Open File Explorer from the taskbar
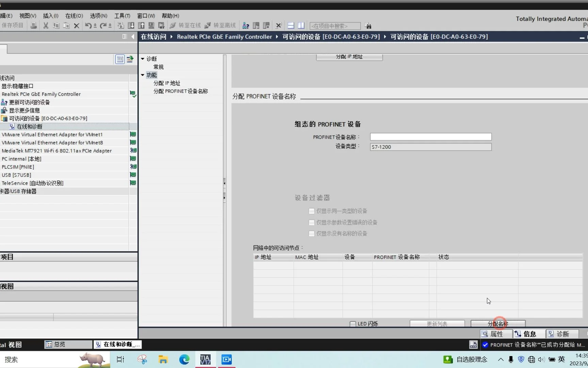Image resolution: width=588 pixels, height=368 pixels. click(x=163, y=359)
